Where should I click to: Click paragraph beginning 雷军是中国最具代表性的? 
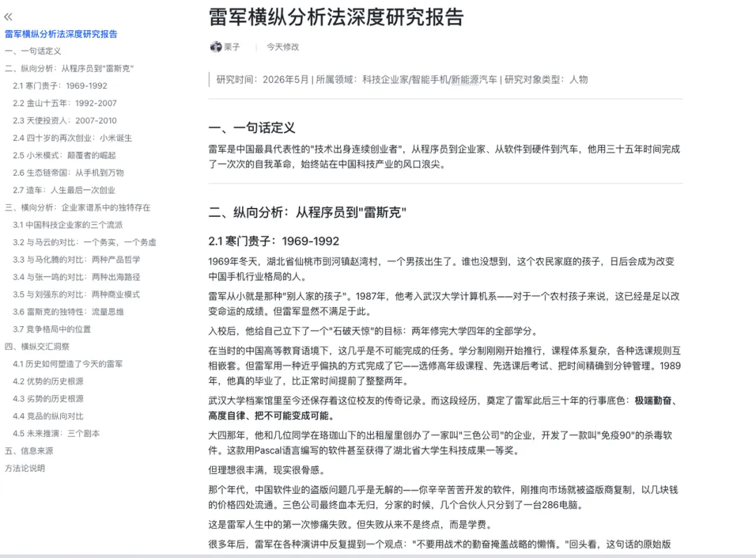coord(444,157)
